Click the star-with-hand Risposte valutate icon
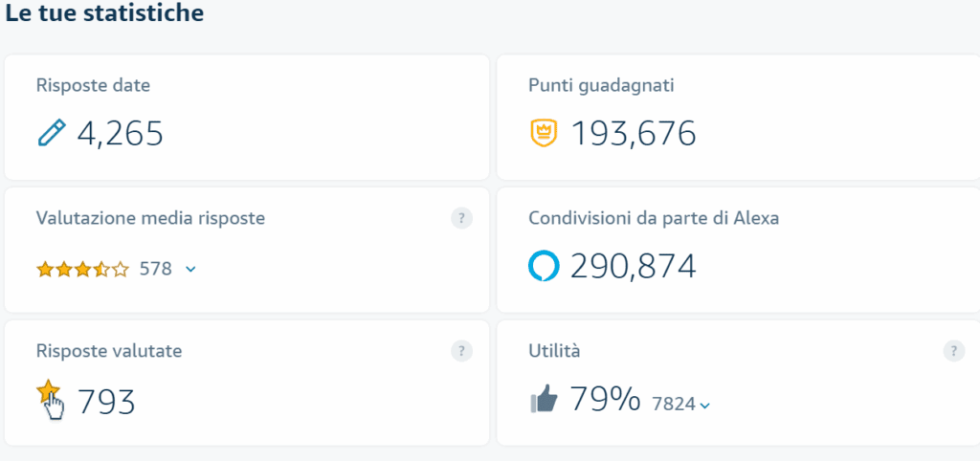Screen dimensions: 980x461 click(51, 399)
